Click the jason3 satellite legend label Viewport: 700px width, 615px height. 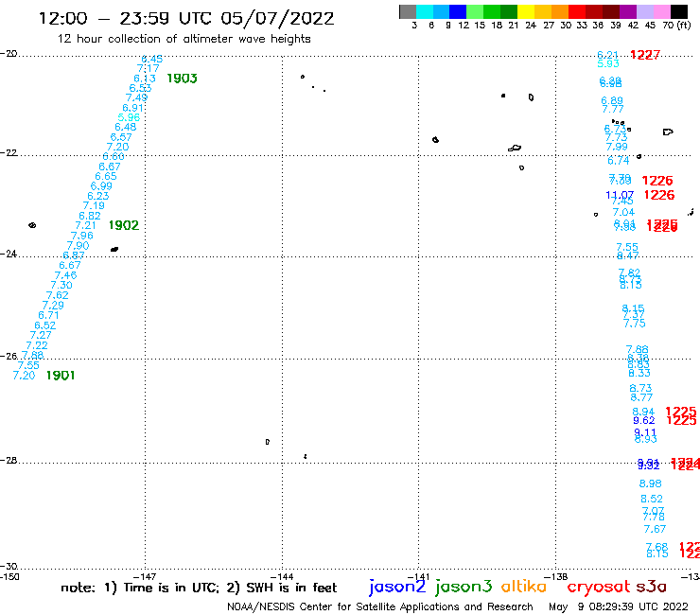[464, 587]
